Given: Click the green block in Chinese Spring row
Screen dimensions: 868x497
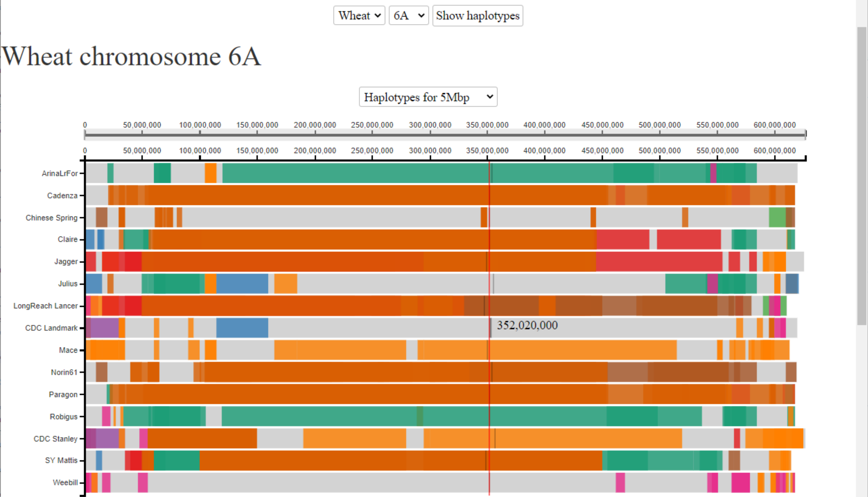Looking at the screenshot, I should tap(777, 217).
